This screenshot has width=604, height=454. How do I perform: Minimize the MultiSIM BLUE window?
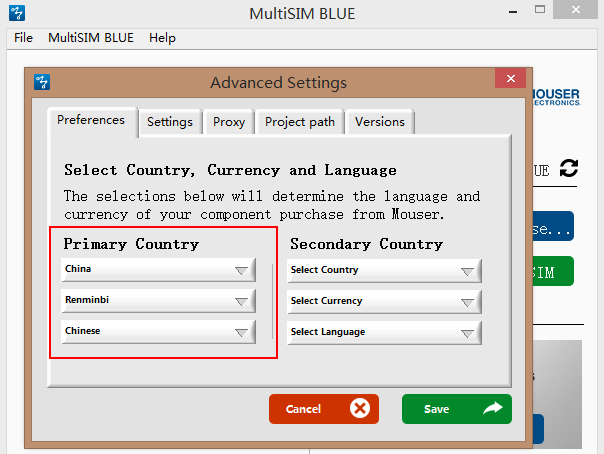(x=513, y=12)
